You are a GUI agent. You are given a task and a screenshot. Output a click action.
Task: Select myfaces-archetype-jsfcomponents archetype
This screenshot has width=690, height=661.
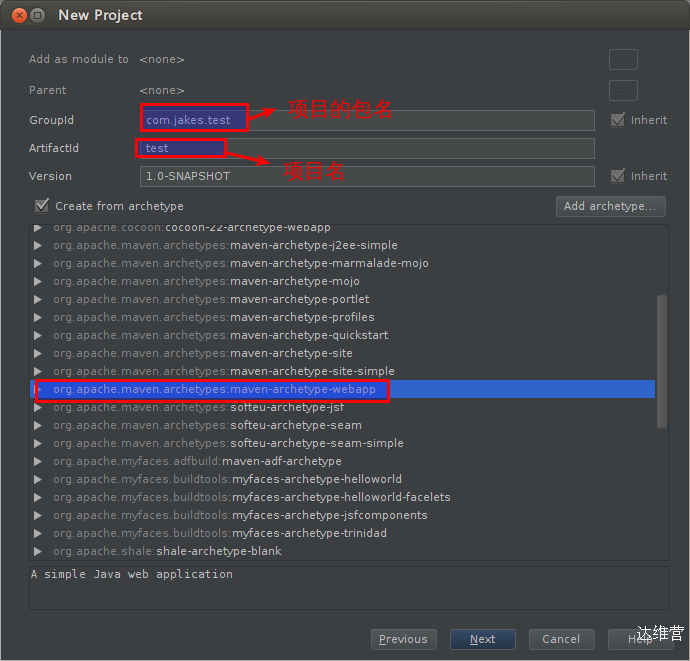pos(342,515)
